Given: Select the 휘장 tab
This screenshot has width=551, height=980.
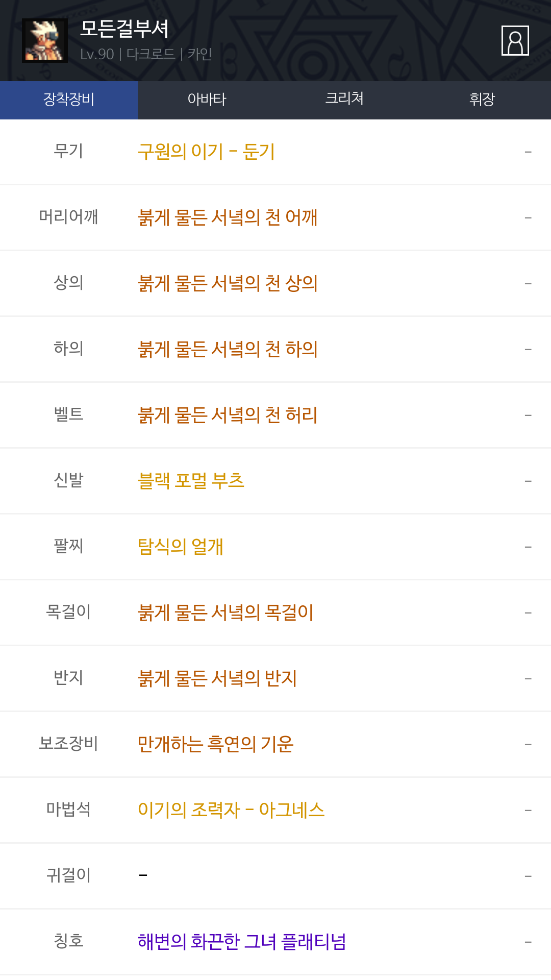Looking at the screenshot, I should tap(482, 100).
